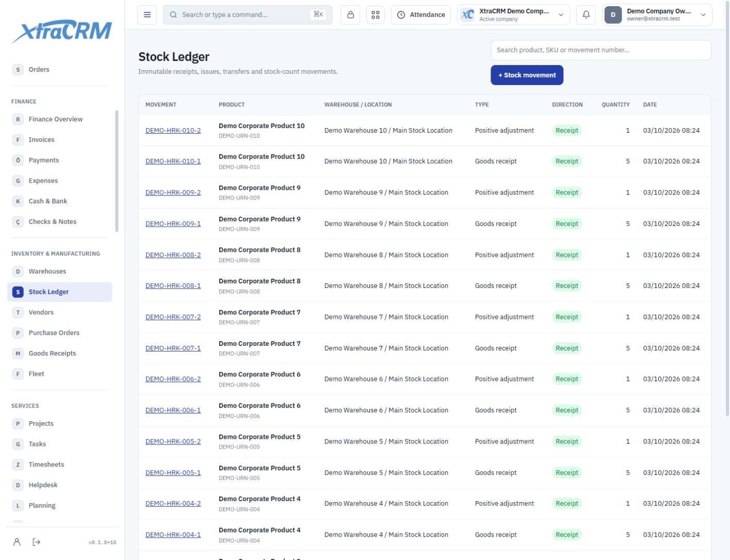
Task: Click Demo Corporate Product 8 in DEMO-HRK-008-2 row
Action: pos(259,250)
